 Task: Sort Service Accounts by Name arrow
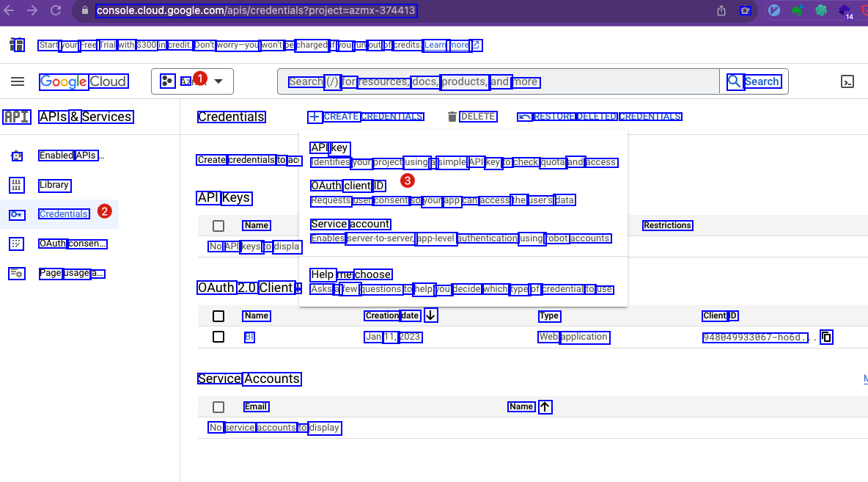tap(545, 406)
